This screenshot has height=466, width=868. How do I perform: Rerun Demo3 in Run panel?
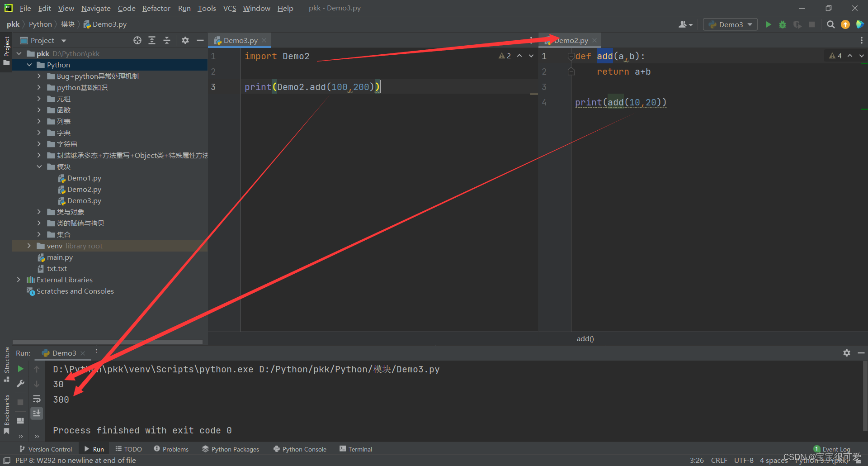20,369
